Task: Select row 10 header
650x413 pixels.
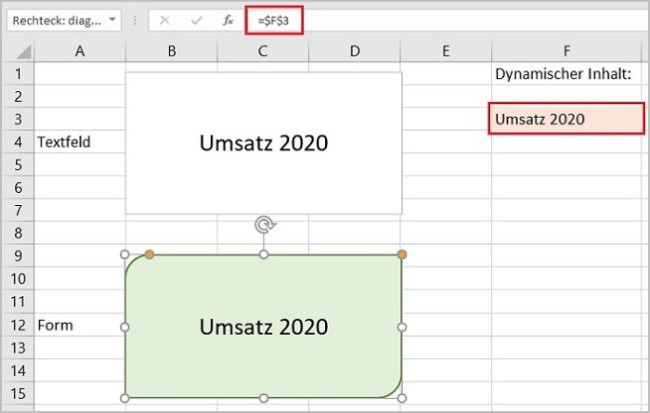Action: (18, 279)
